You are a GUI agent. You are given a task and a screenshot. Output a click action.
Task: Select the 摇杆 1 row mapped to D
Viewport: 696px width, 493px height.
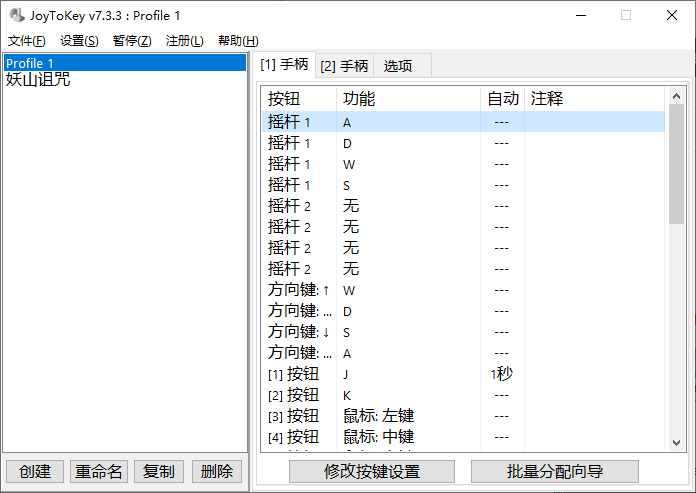pyautogui.click(x=463, y=143)
